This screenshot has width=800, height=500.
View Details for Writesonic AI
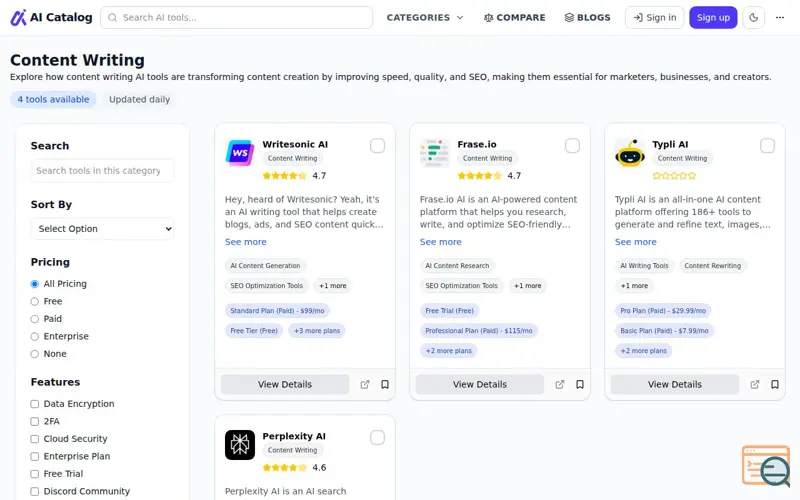point(285,384)
